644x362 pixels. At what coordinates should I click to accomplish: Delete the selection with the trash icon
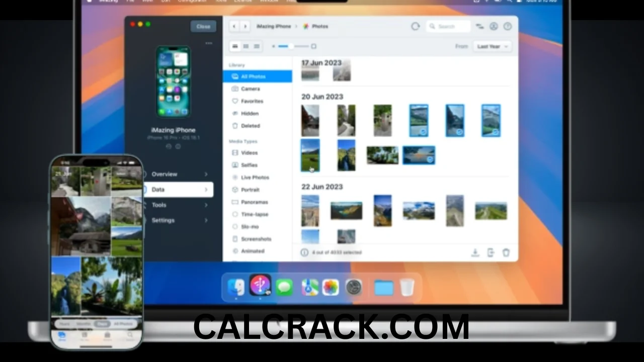(506, 252)
